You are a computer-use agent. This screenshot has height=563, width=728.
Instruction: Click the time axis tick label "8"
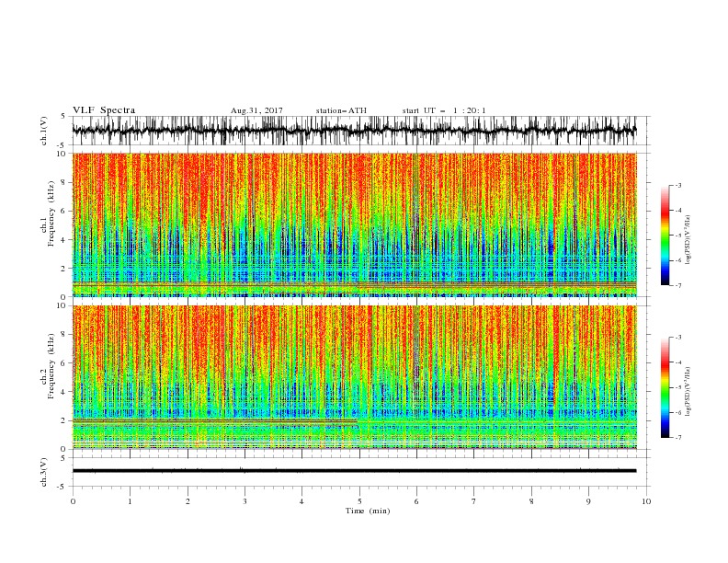point(531,501)
